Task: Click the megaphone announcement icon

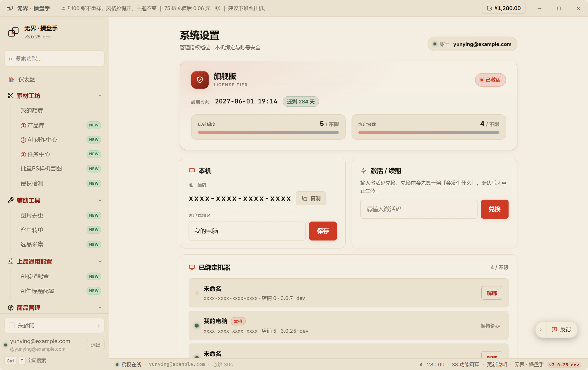Action: click(x=63, y=8)
